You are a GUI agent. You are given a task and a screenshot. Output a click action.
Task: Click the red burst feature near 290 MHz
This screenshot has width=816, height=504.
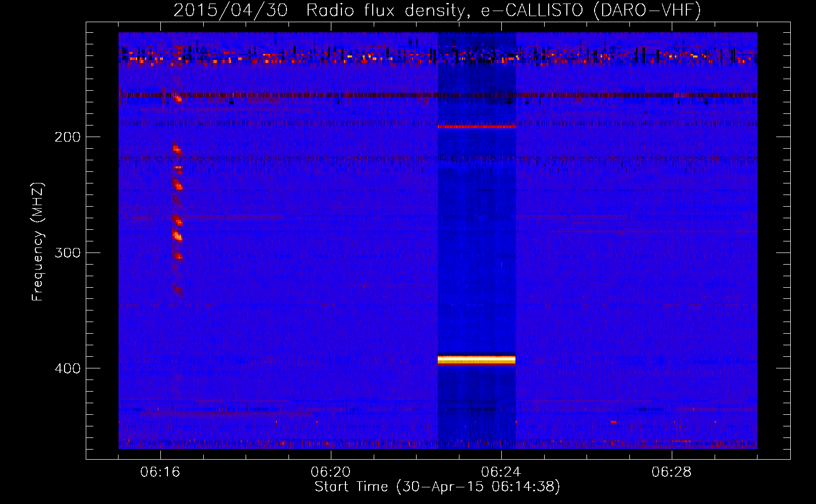point(177,235)
